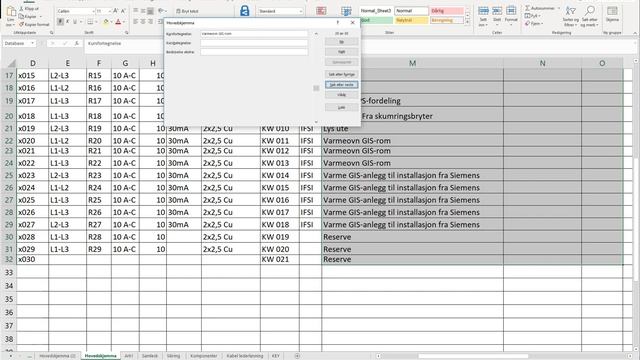
Task: Click the top vertical align icon
Action: [136, 11]
